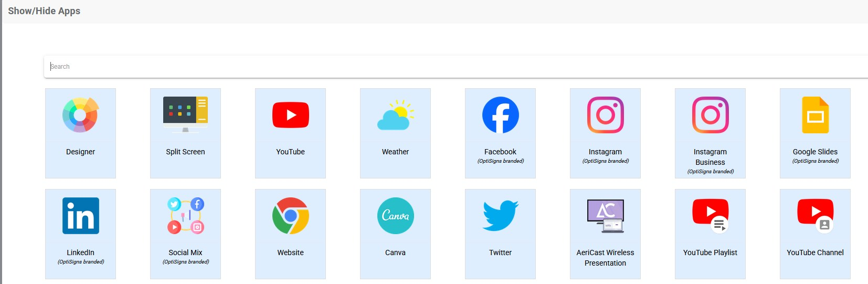This screenshot has width=868, height=284.
Task: Open the Instagram Business app icon
Action: pos(710,115)
